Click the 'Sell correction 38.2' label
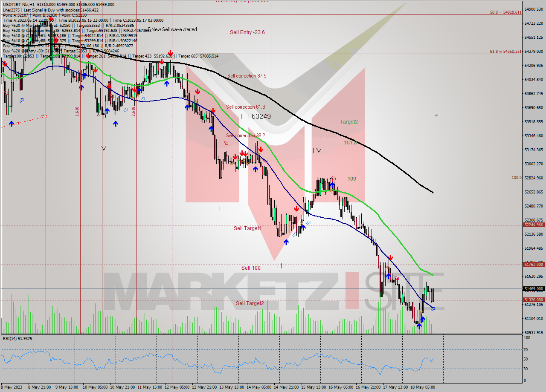The height and width of the screenshot is (392, 546). tap(245, 135)
